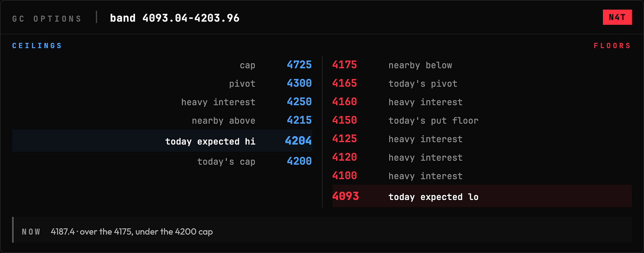Click the CEILINGS column header
Image resolution: width=644 pixels, height=253 pixels.
pos(37,46)
